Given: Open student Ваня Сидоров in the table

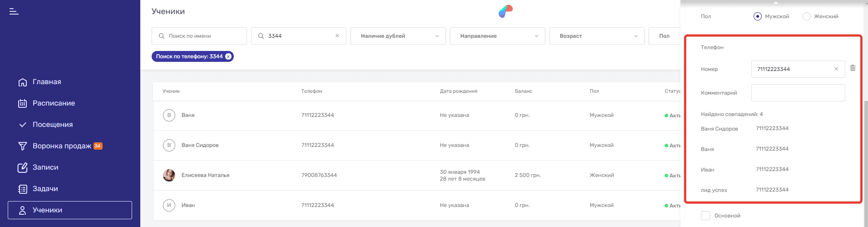Looking at the screenshot, I should click(x=200, y=145).
